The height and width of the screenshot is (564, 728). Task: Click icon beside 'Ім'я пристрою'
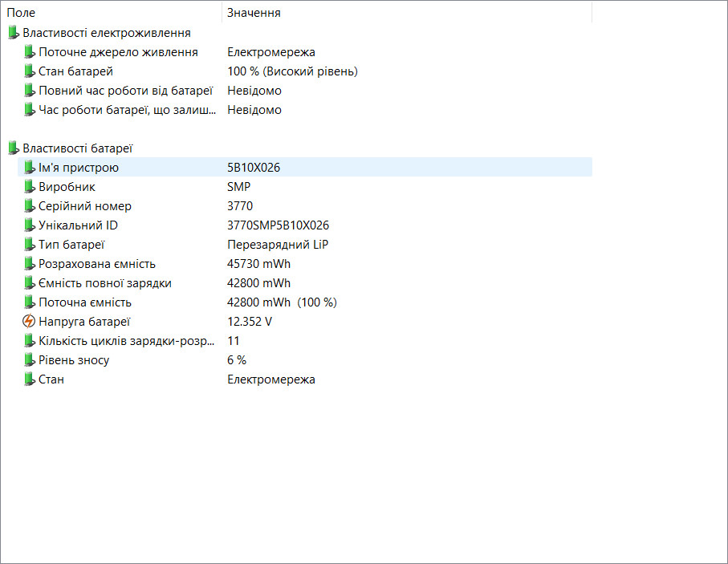(x=29, y=168)
